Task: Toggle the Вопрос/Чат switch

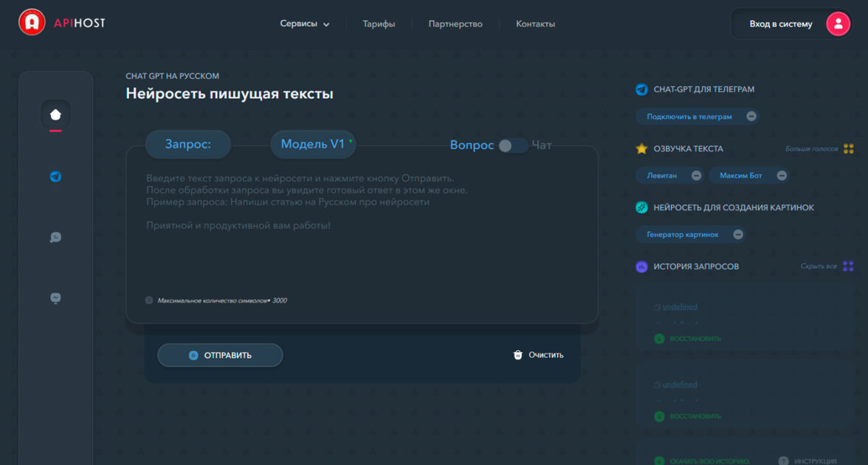Action: (512, 145)
